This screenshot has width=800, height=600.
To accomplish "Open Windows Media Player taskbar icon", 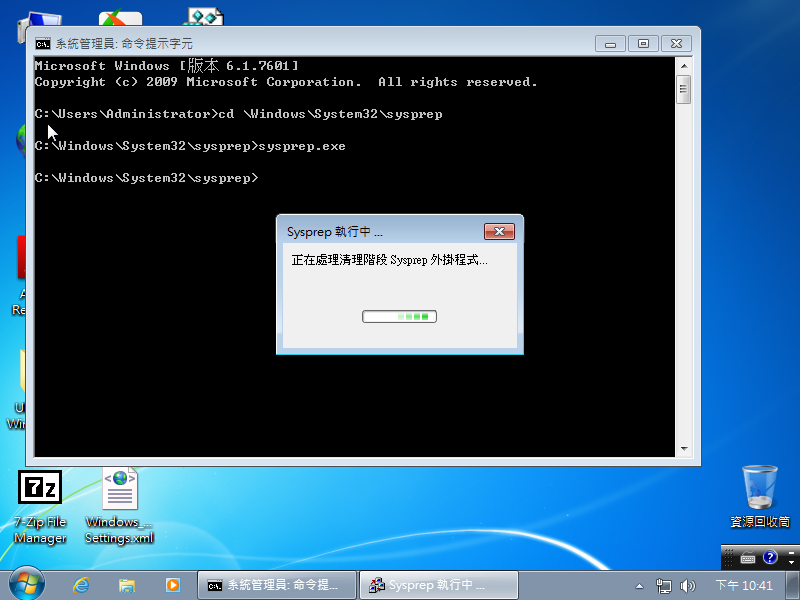I will (172, 585).
